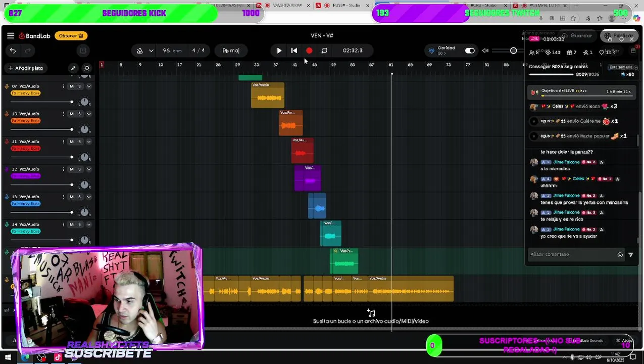
Task: Open options menu for track 14
Action: (63, 224)
